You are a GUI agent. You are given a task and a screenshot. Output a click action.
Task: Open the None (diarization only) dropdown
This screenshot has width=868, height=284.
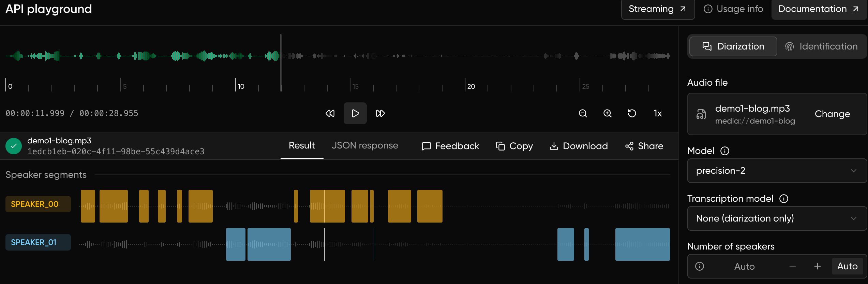click(777, 218)
